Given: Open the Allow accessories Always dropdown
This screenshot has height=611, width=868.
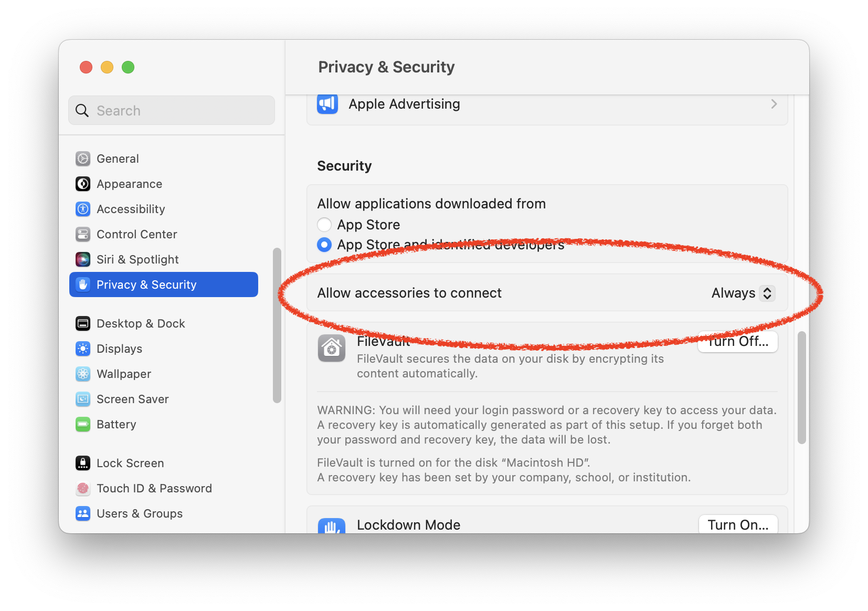Looking at the screenshot, I should tap(743, 293).
